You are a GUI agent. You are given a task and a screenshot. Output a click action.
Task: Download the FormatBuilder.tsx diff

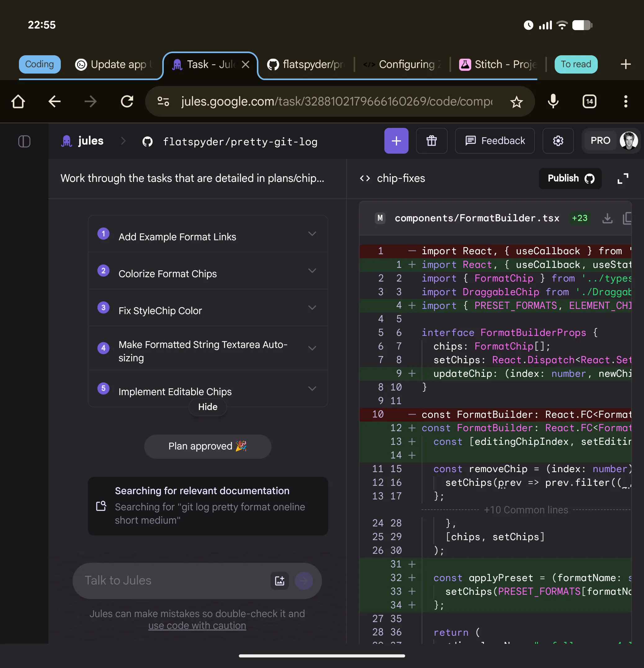point(607,218)
